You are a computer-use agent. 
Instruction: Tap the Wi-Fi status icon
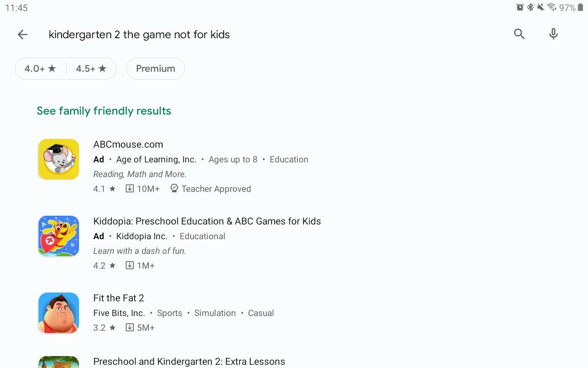point(552,8)
